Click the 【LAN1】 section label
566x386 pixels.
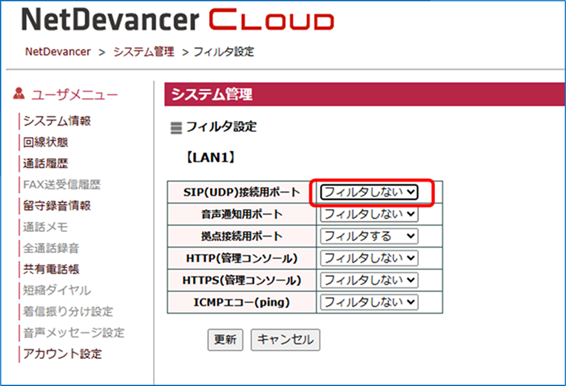pyautogui.click(x=211, y=158)
